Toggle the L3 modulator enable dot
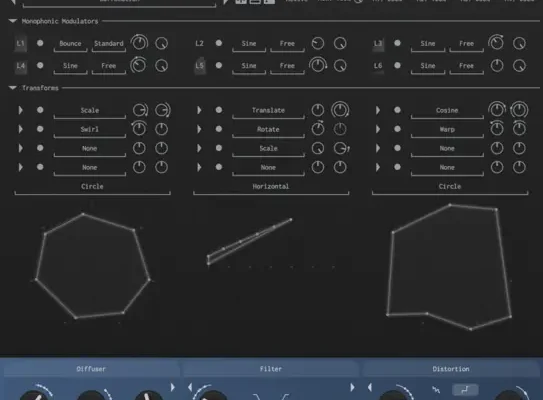The width and height of the screenshot is (543, 400). coord(398,43)
